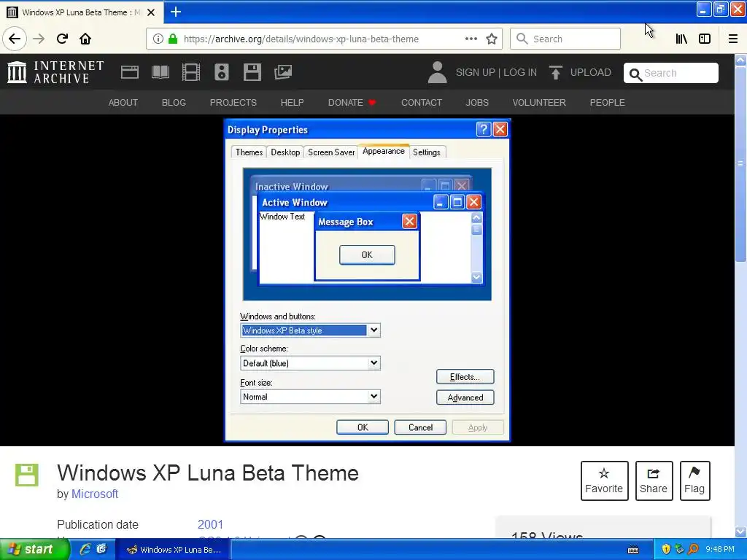Click the page scrollbar up arrow

740,61
